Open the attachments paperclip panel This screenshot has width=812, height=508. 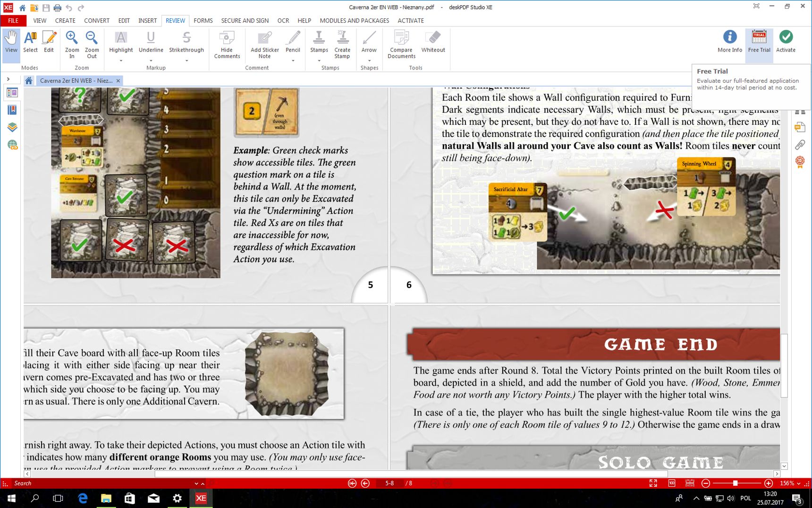800,145
